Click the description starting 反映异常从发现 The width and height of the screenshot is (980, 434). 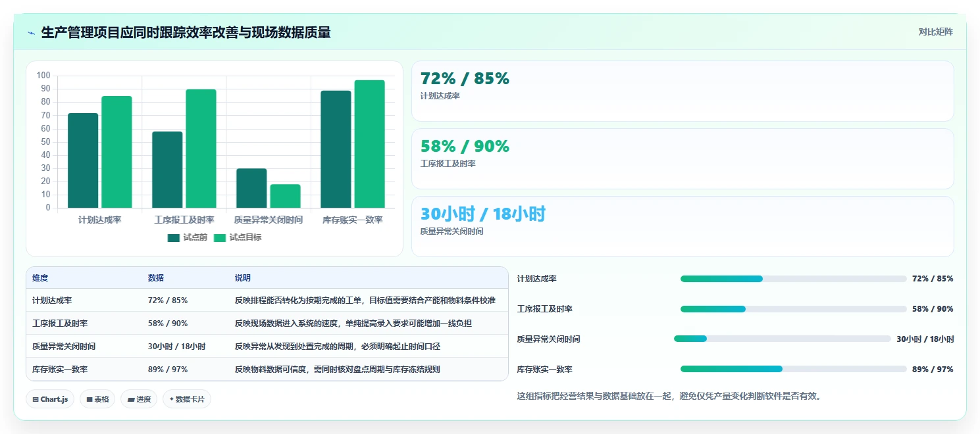tap(338, 347)
